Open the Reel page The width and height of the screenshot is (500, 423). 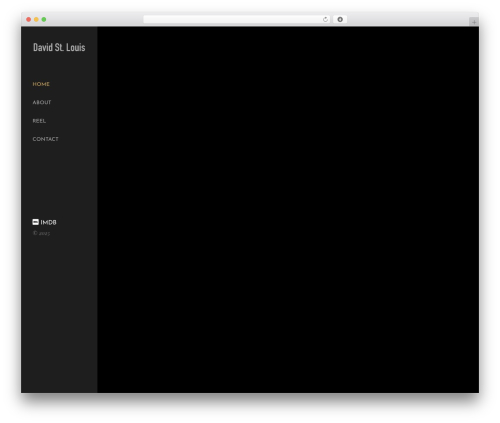coord(39,121)
